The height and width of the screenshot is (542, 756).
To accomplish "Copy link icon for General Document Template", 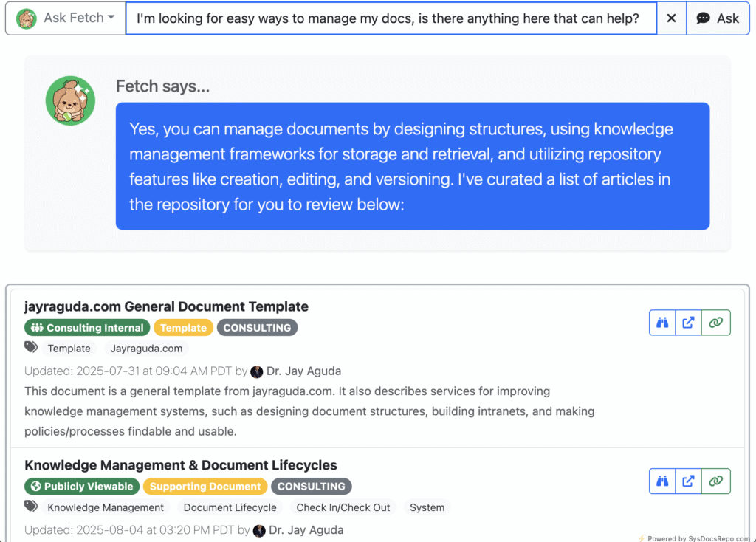I will [716, 323].
